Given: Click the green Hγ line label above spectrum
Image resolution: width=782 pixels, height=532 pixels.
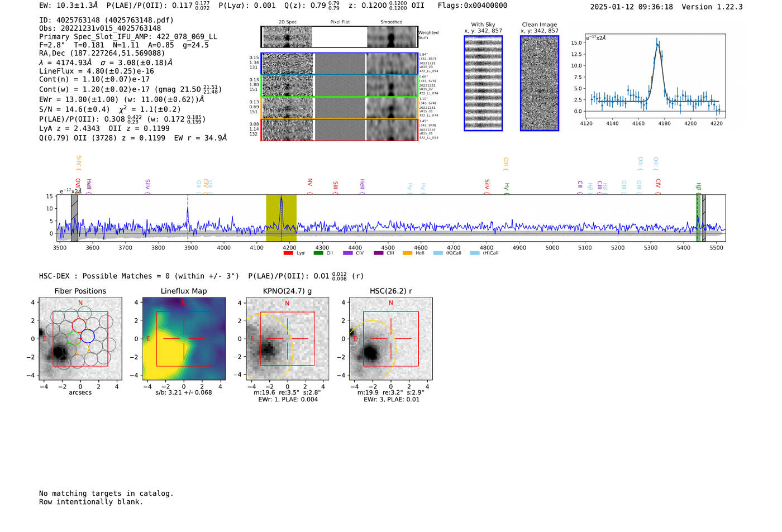Looking at the screenshot, I should (507, 188).
